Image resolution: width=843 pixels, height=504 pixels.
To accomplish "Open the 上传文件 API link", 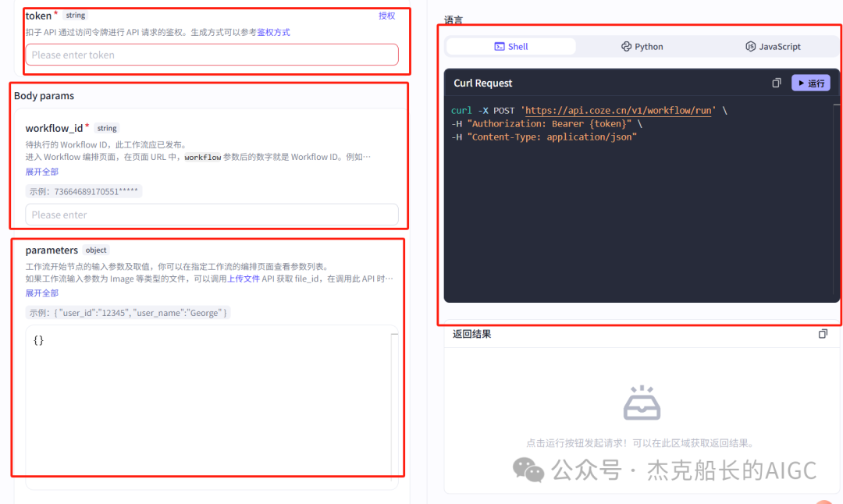I will coord(244,279).
